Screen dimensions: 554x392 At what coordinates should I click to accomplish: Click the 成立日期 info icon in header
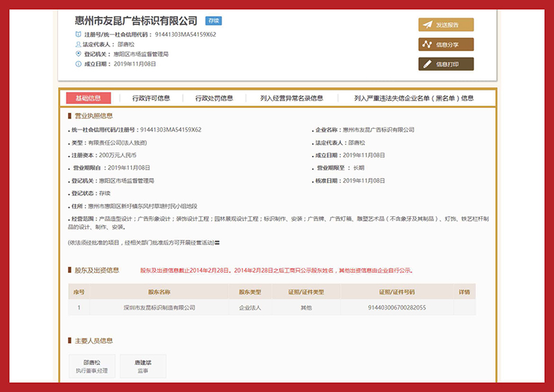(x=78, y=64)
